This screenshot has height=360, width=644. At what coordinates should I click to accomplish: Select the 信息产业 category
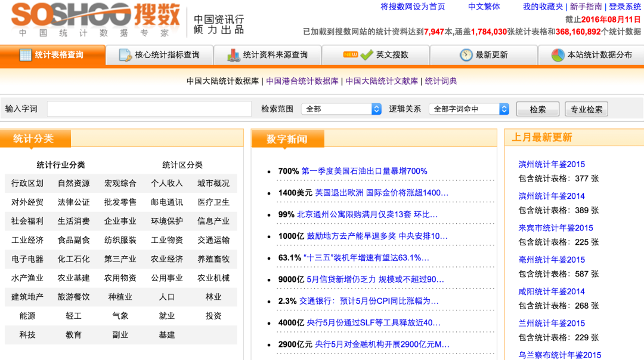(x=213, y=221)
